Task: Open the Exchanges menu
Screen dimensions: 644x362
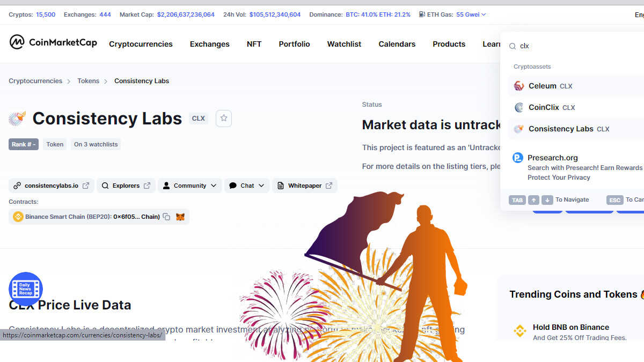Action: 210,44
